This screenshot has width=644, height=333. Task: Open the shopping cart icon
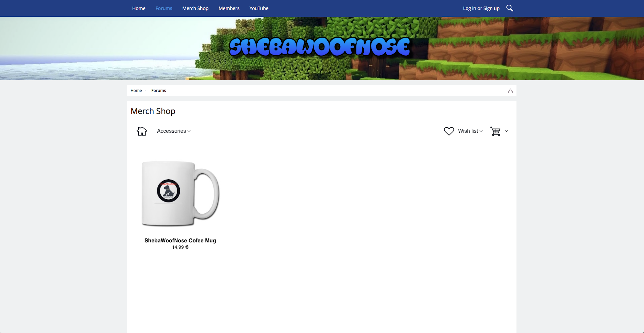[x=495, y=131]
